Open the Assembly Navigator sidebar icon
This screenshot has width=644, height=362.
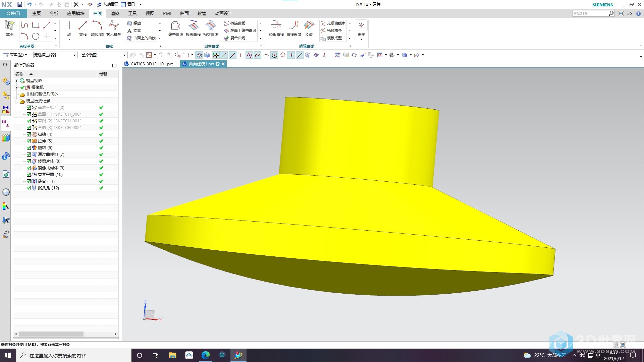(x=6, y=96)
